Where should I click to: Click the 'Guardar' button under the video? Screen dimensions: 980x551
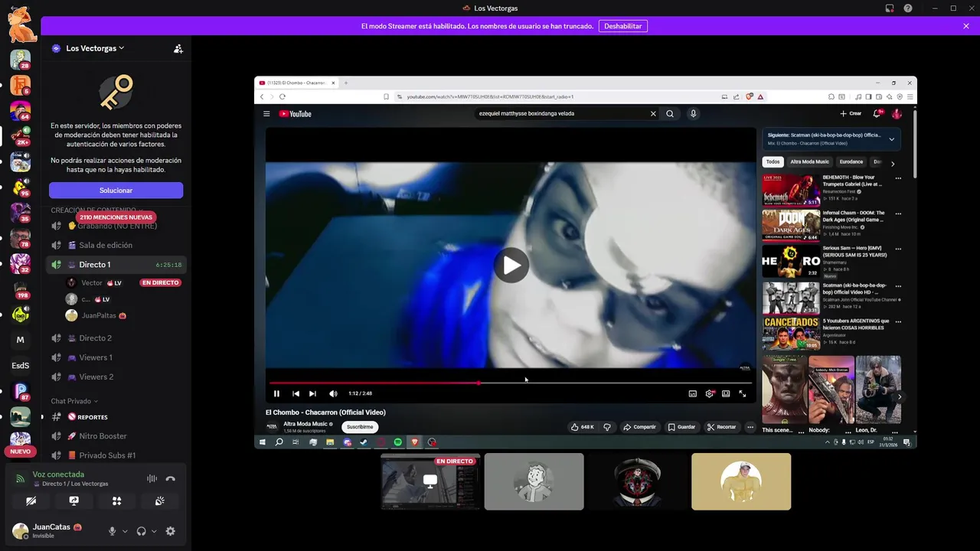pyautogui.click(x=681, y=427)
